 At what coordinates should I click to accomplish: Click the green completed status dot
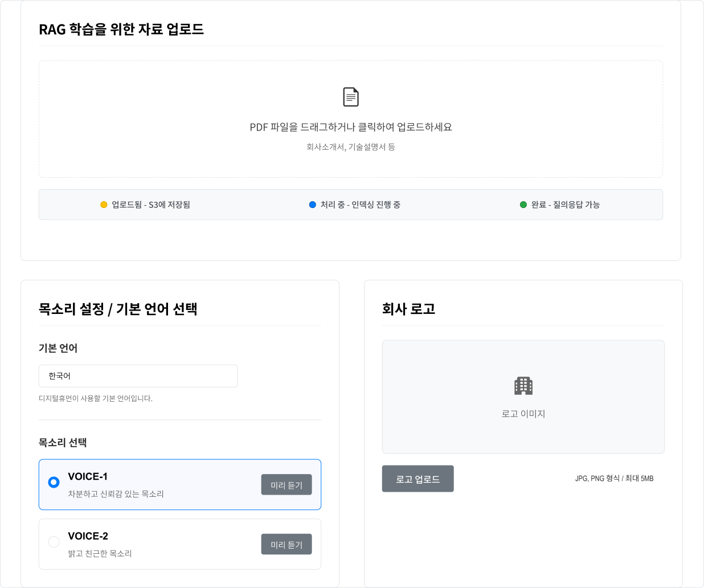point(523,205)
